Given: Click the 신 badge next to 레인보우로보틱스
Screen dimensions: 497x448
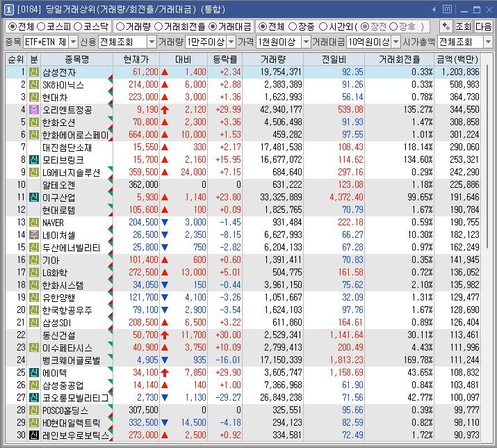Looking at the screenshot, I should (34, 435).
